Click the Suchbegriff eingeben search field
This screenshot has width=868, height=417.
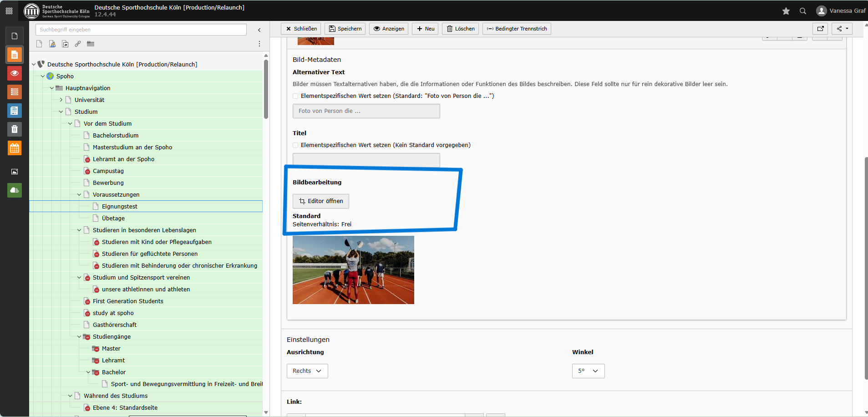click(141, 30)
